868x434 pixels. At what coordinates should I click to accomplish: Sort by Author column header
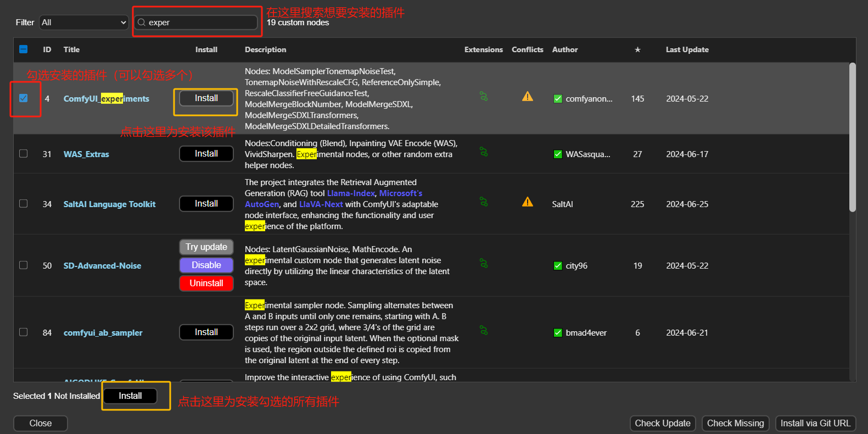tap(564, 49)
